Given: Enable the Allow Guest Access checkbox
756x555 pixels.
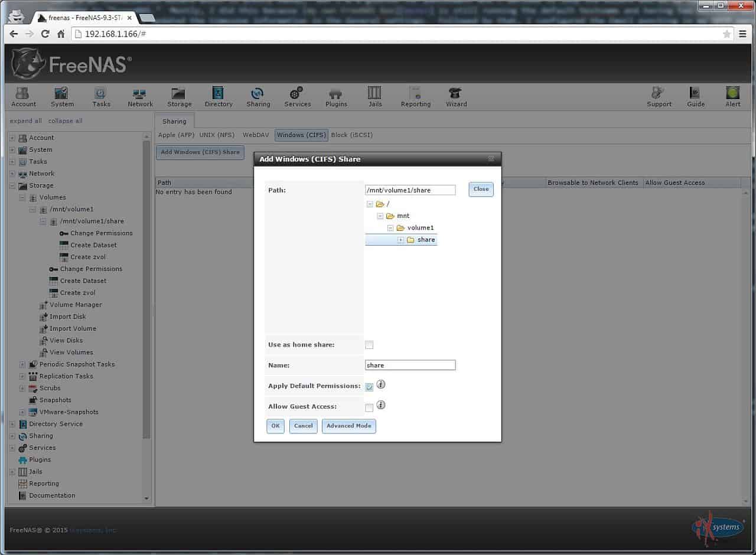Looking at the screenshot, I should click(369, 408).
